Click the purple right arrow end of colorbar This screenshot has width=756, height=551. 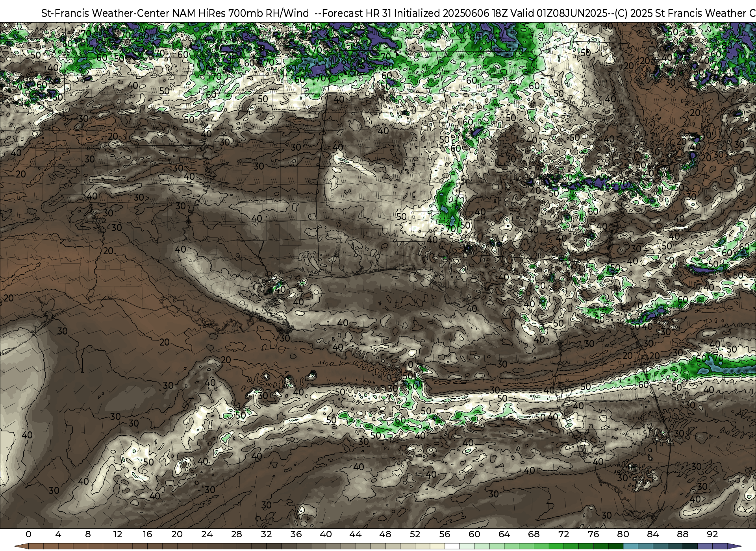point(734,546)
